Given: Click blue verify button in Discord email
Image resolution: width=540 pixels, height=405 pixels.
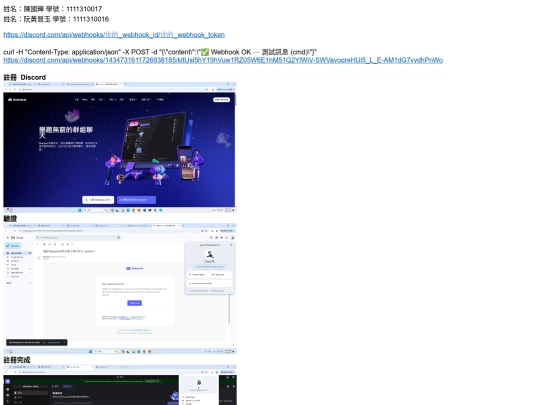Looking at the screenshot, I should point(134,303).
